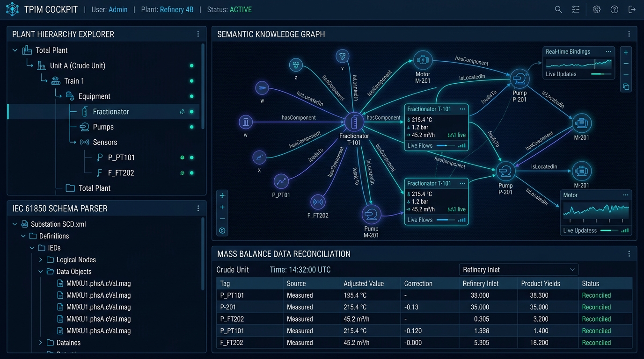
Task: Open the Refinery Inlet dropdown
Action: coord(519,270)
